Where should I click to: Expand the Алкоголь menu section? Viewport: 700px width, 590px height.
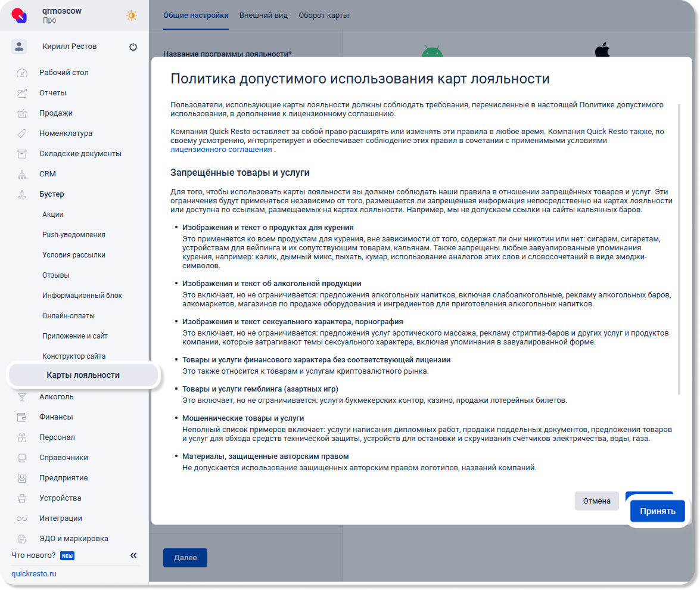[x=56, y=397]
